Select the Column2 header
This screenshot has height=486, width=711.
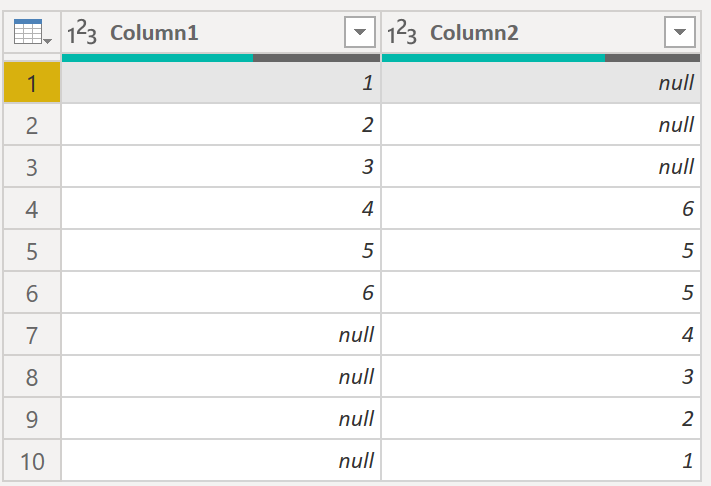541,32
